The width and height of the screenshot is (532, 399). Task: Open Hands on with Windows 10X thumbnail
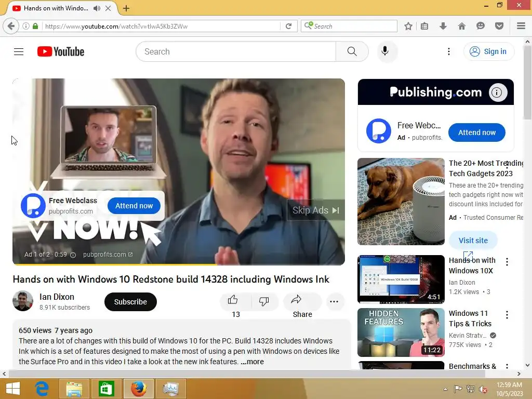pyautogui.click(x=401, y=279)
